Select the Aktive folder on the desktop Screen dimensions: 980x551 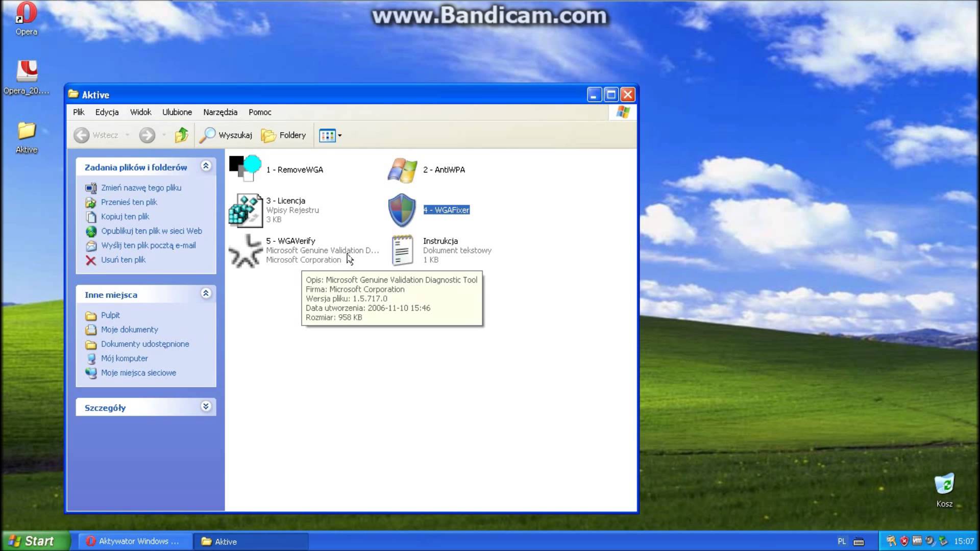click(x=27, y=131)
